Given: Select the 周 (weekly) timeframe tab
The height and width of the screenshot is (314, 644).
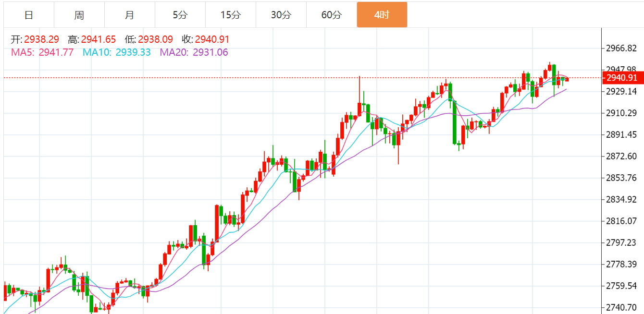Looking at the screenshot, I should point(79,15).
